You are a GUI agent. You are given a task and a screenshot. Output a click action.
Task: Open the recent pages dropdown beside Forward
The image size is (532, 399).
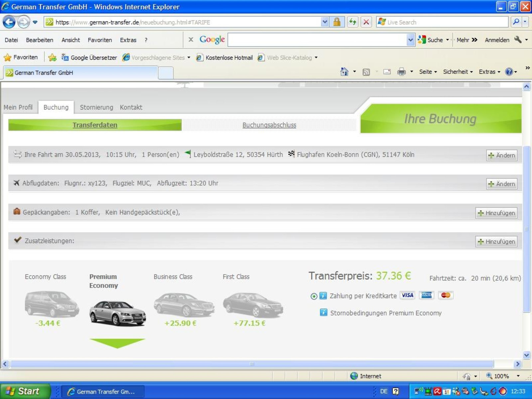pyautogui.click(x=35, y=22)
